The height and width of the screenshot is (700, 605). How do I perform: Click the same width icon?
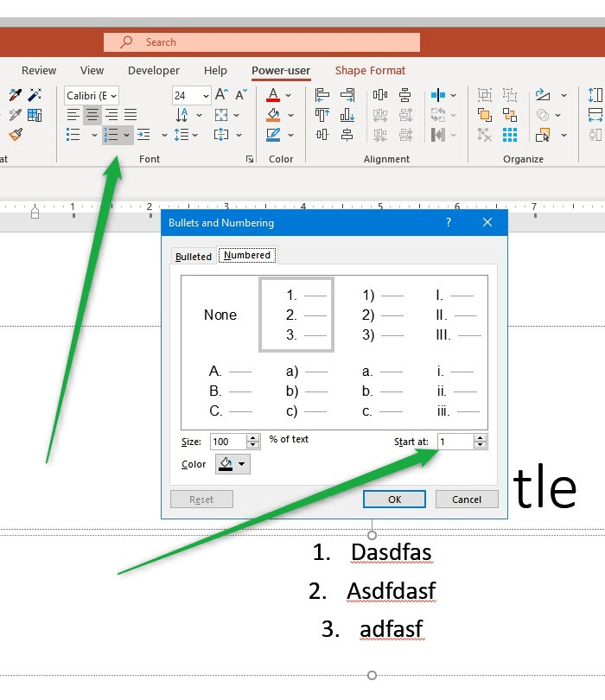pyautogui.click(x=595, y=115)
